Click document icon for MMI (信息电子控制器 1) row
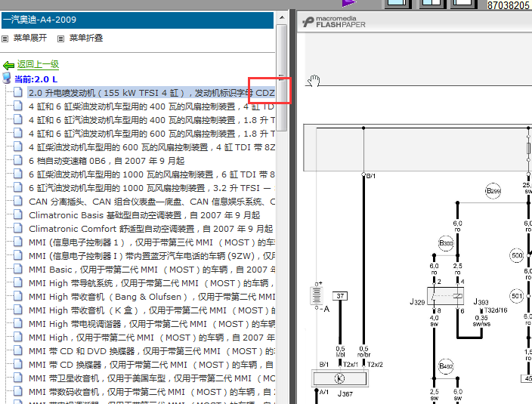The height and width of the screenshot is (404, 532). (17, 242)
